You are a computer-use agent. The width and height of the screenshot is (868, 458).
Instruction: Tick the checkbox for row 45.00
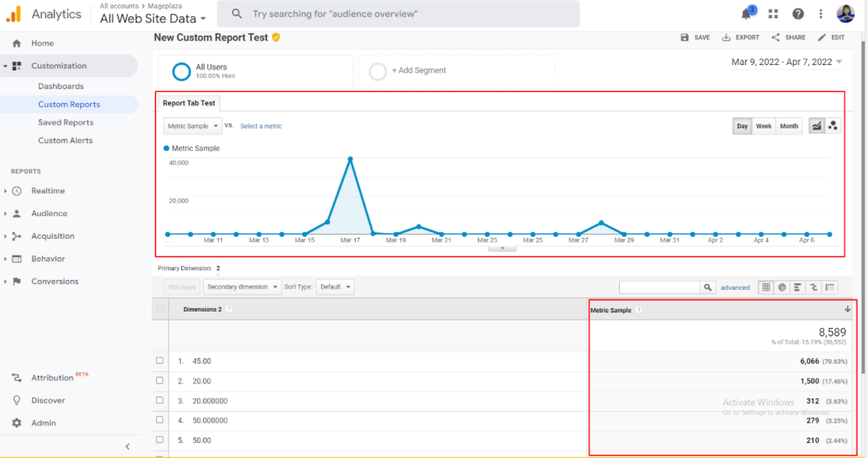[x=159, y=361]
